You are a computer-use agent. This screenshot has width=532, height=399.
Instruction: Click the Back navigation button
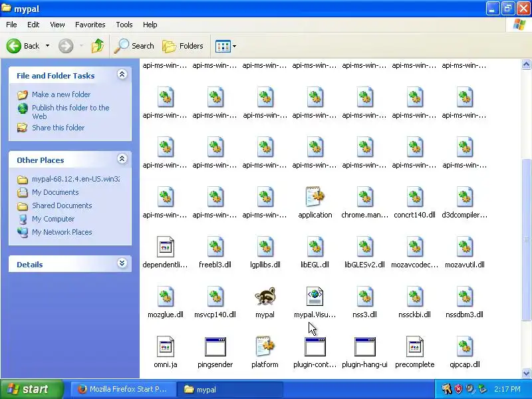[23, 46]
